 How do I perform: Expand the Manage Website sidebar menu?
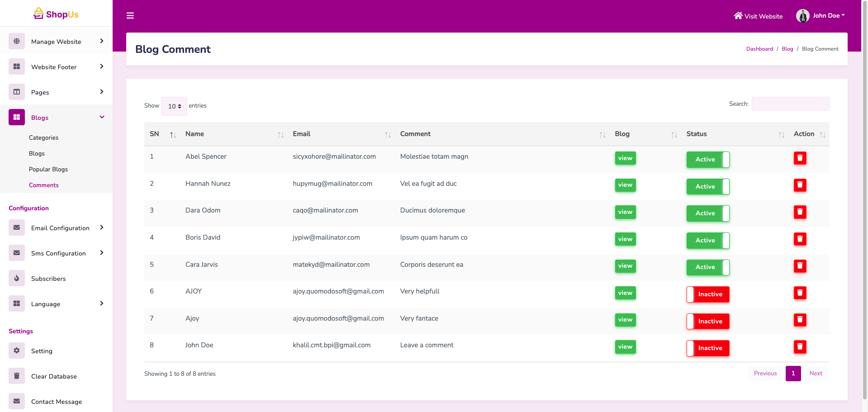(x=56, y=42)
